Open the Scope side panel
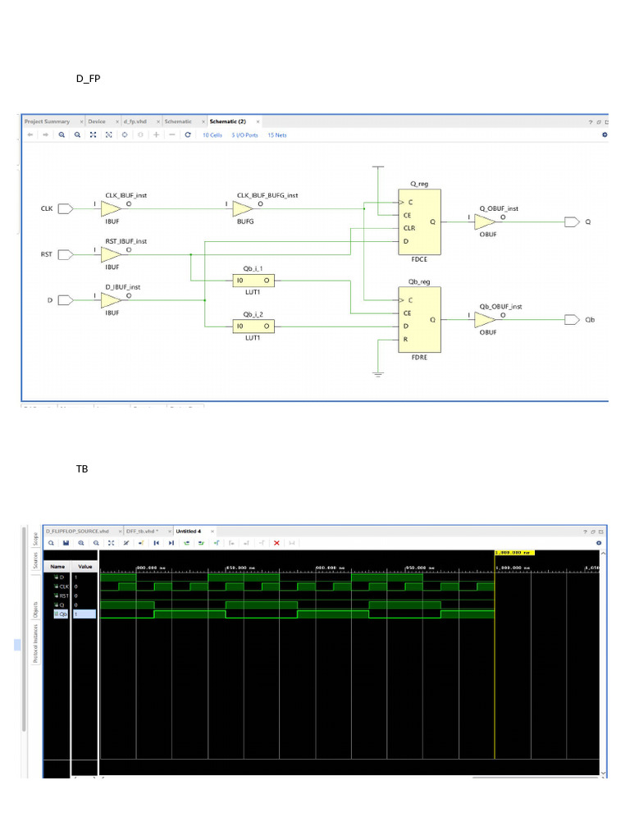This screenshot has width=630, height=840. point(36,538)
